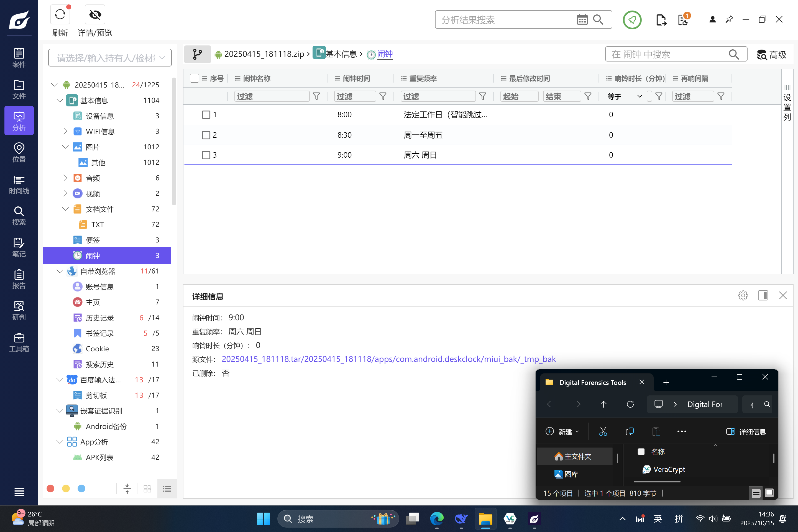798x532 pixels.
Task: Click the green shield status icon
Action: pos(632,20)
